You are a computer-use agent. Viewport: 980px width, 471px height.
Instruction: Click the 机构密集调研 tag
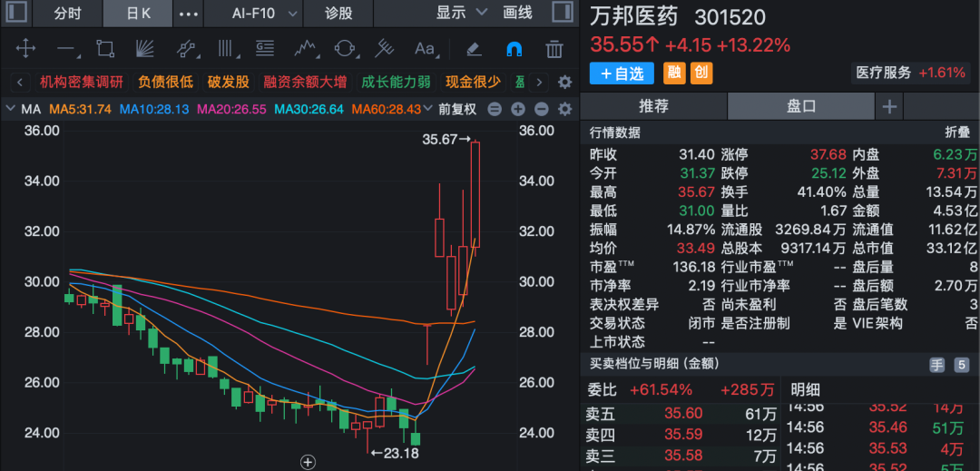pos(82,82)
